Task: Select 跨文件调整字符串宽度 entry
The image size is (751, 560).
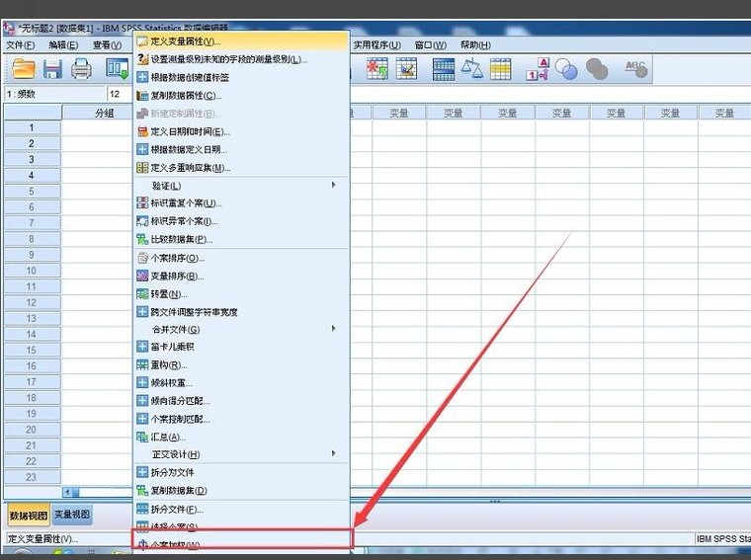Action: point(241,312)
